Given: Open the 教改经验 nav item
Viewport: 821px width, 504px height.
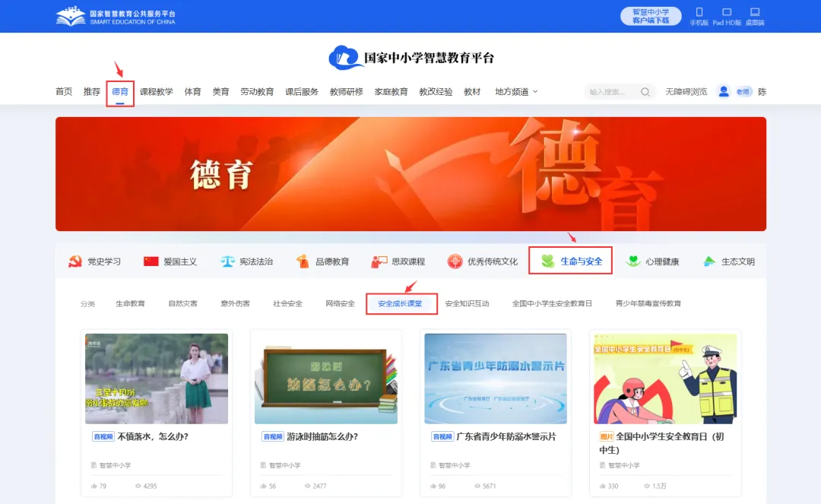Looking at the screenshot, I should (436, 91).
